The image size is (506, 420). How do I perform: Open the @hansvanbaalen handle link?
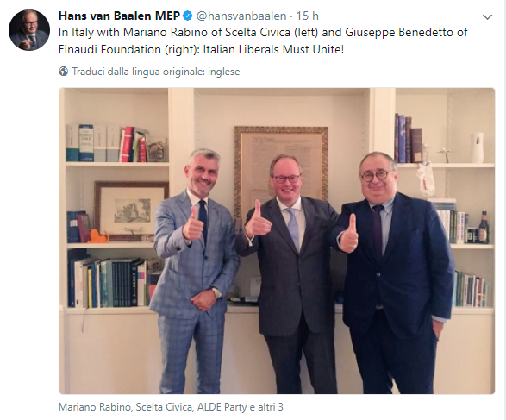tap(241, 16)
